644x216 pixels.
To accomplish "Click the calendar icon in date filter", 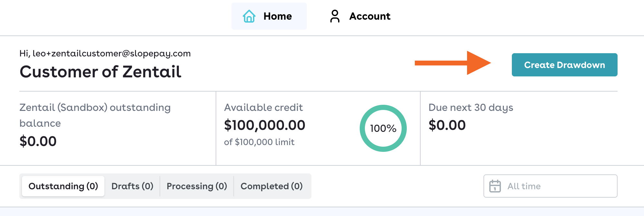I will click(x=495, y=186).
